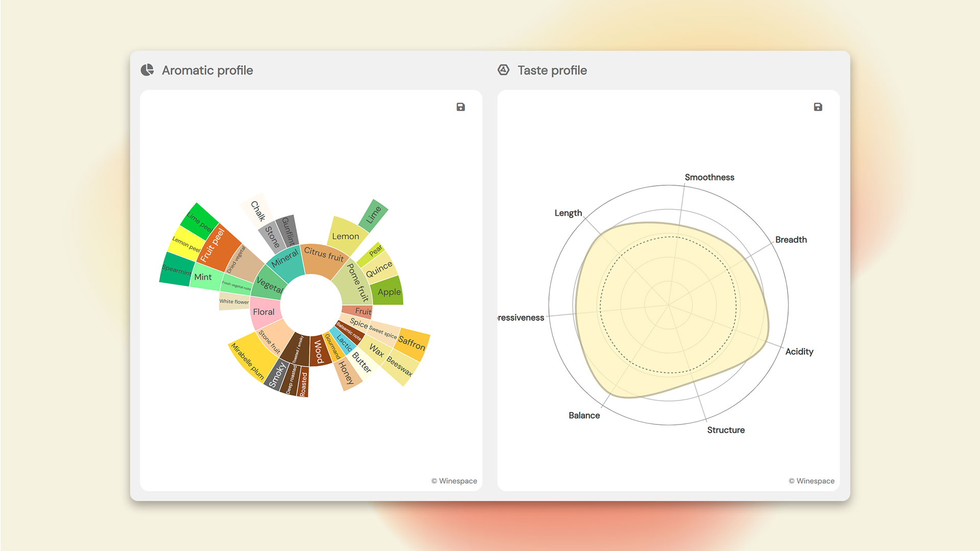Click the brown Wood segment
The height and width of the screenshot is (551, 980).
pos(319,350)
